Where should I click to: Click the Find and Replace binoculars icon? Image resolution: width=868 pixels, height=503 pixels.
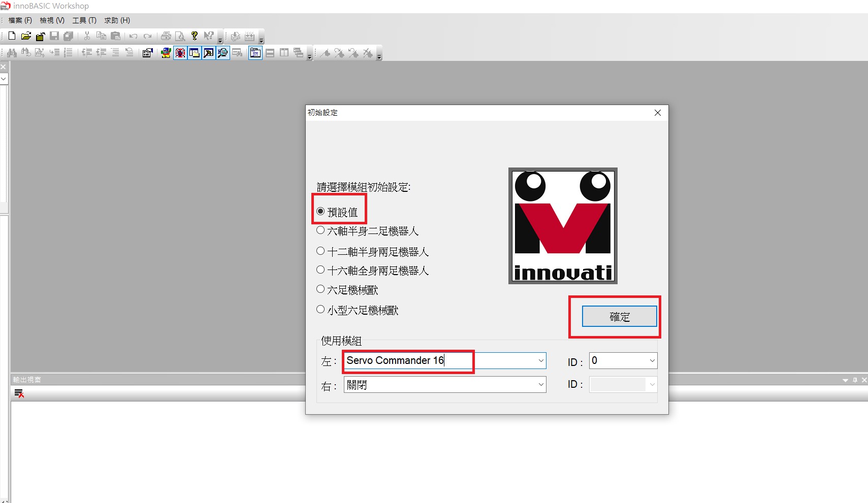coord(26,53)
